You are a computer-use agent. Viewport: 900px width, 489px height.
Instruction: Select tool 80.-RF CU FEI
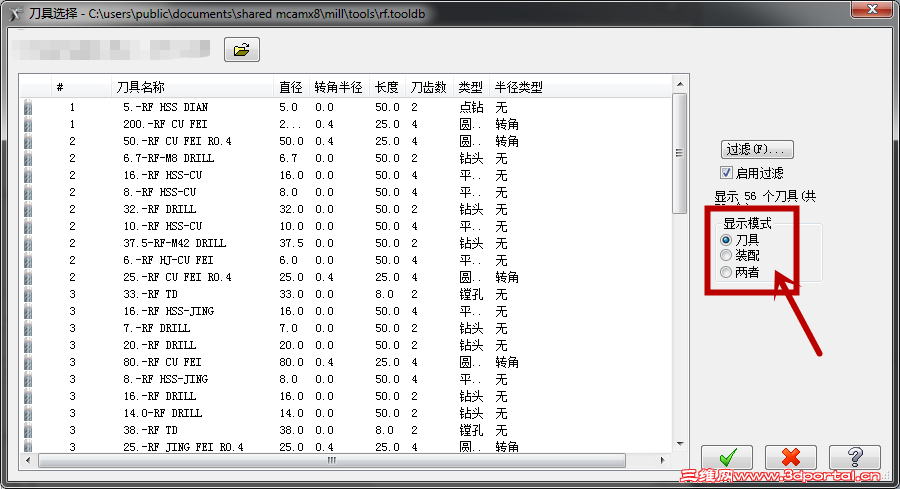[x=162, y=362]
